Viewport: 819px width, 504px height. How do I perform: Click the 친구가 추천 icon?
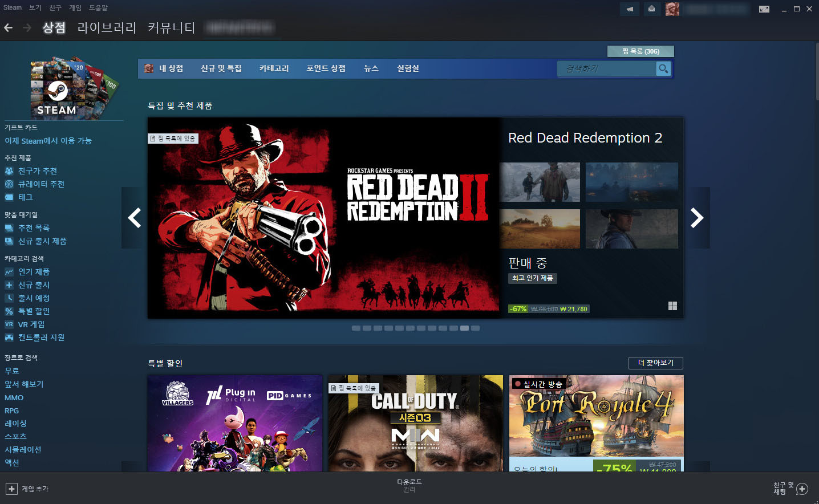coord(9,171)
